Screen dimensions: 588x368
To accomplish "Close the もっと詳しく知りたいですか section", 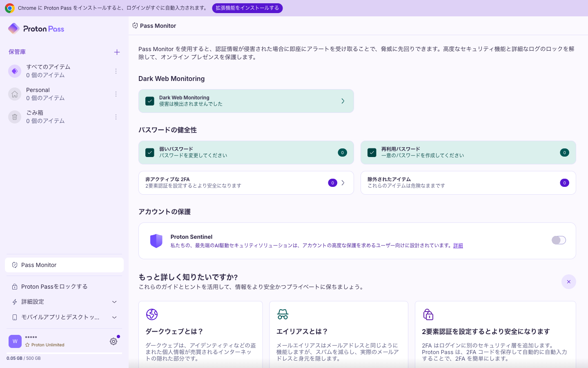I will pos(569,282).
